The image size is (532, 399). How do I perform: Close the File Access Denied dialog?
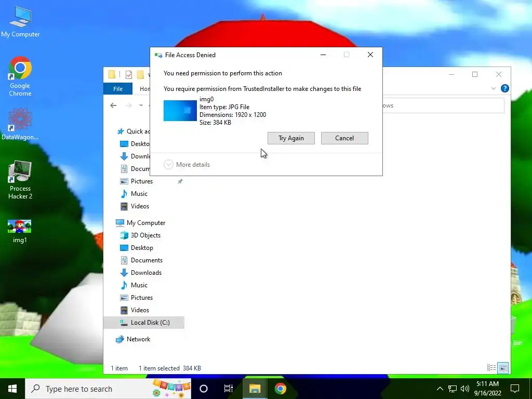pyautogui.click(x=370, y=55)
